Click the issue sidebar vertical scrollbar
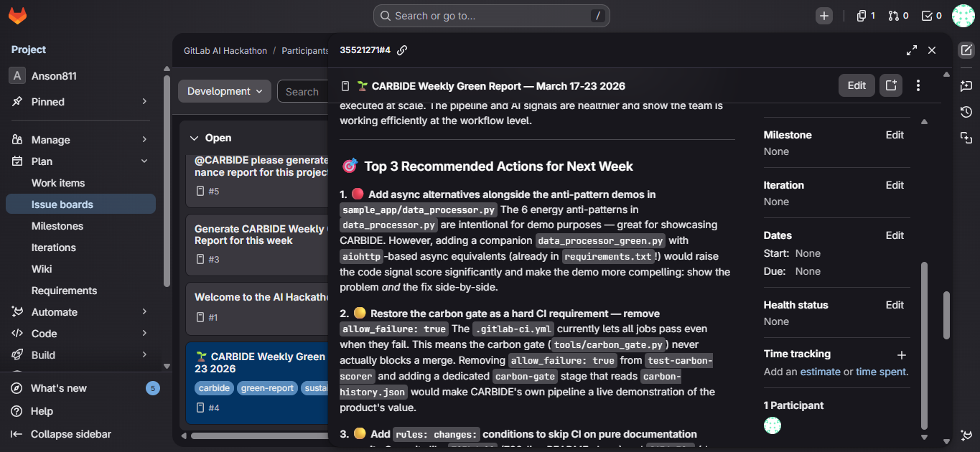 [925, 344]
